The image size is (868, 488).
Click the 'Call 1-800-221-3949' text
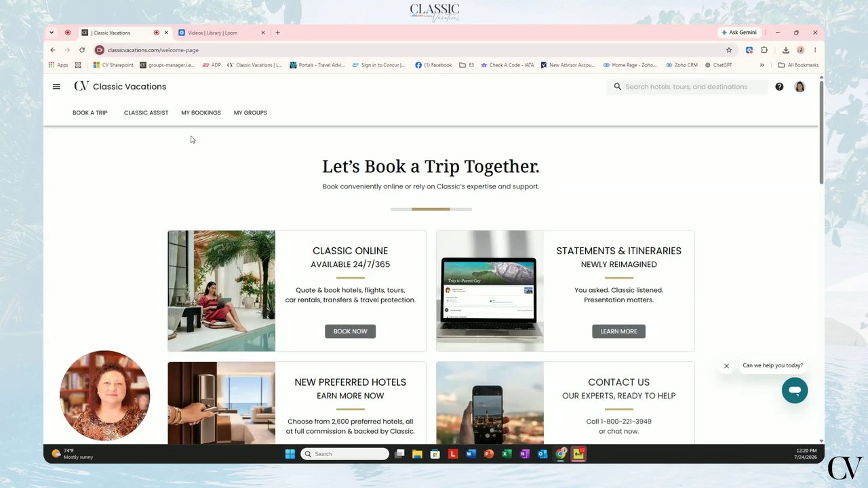[618, 422]
